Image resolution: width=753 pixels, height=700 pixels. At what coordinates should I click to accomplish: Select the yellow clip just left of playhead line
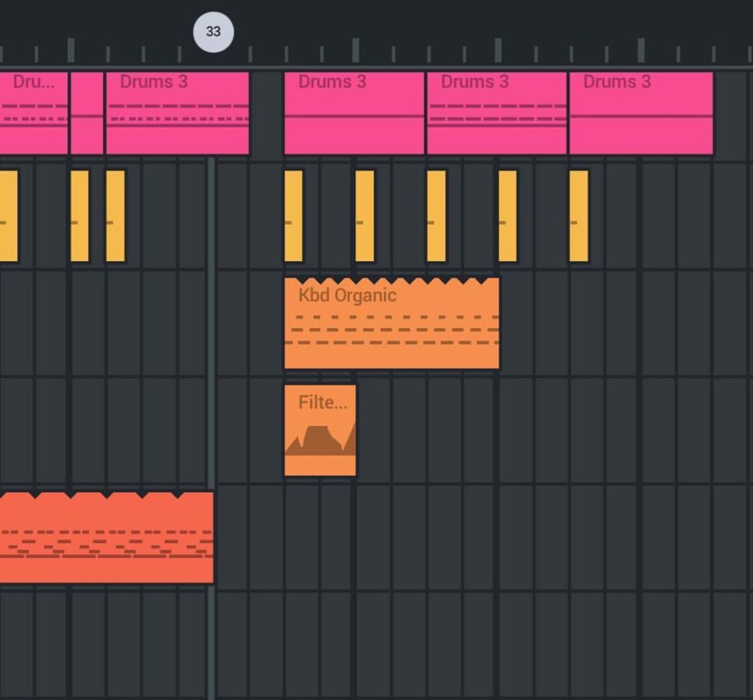115,216
